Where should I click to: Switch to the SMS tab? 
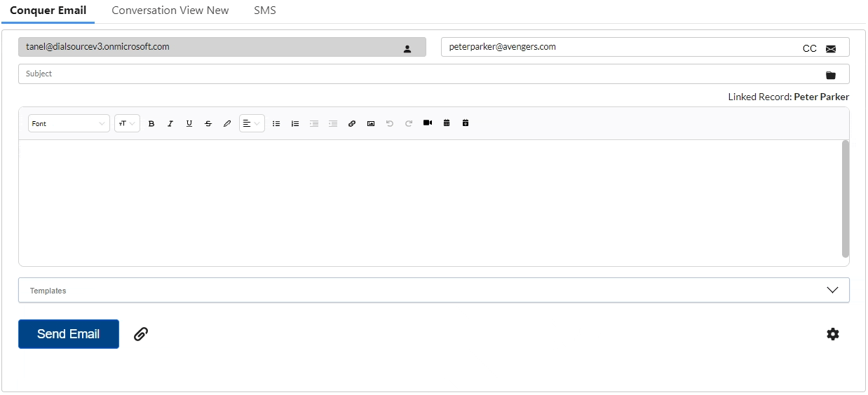[x=265, y=11]
